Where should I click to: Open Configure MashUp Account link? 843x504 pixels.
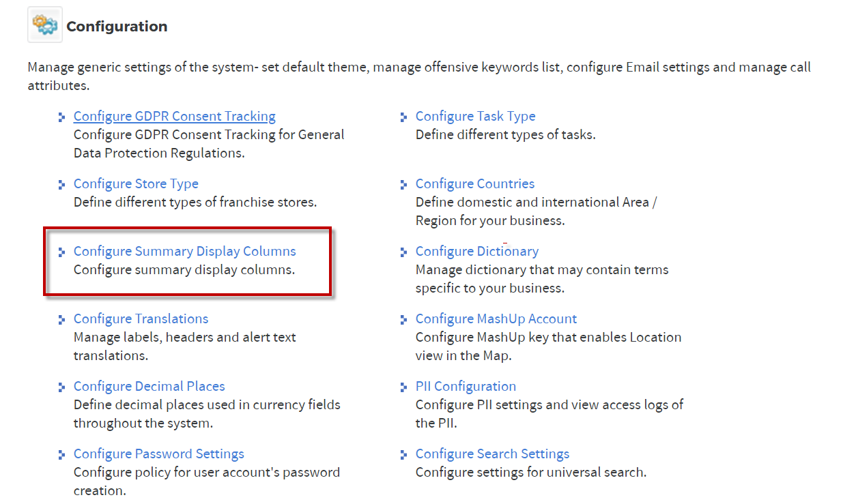[x=496, y=318]
